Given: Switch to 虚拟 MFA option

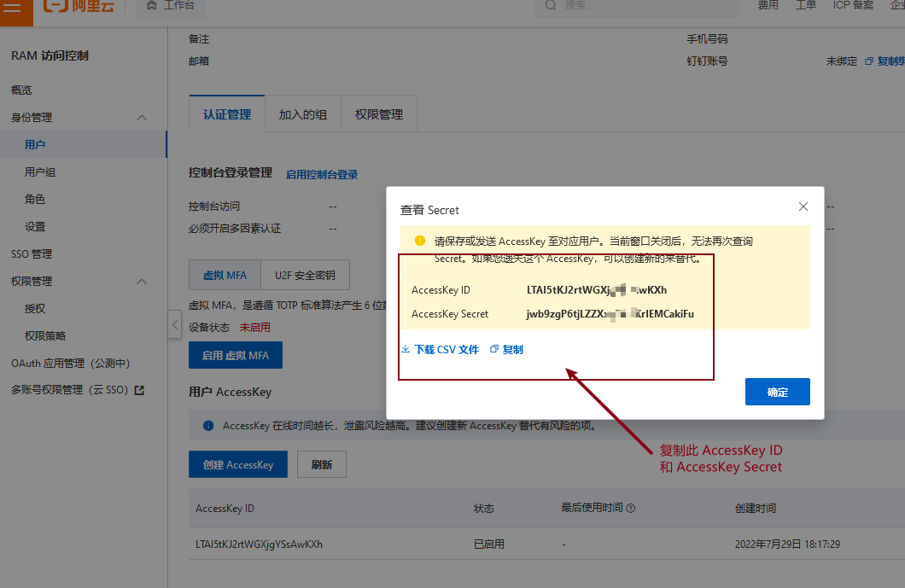Looking at the screenshot, I should pyautogui.click(x=225, y=276).
